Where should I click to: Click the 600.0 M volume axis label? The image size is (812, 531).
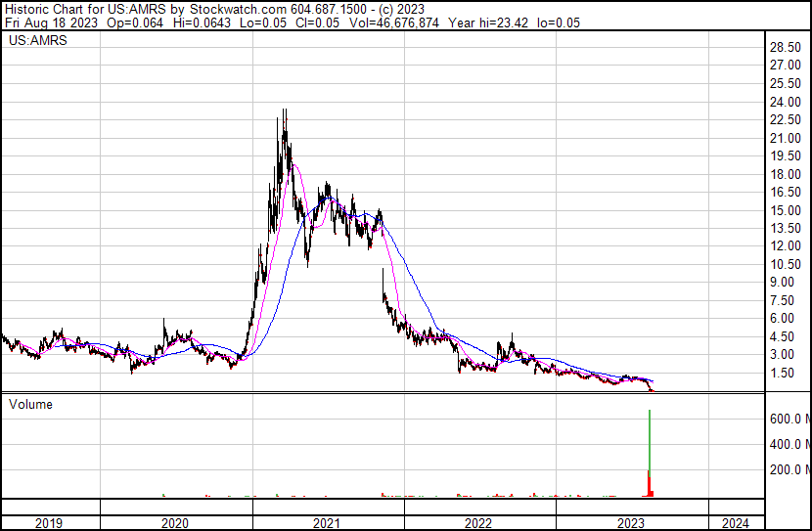tap(785, 419)
